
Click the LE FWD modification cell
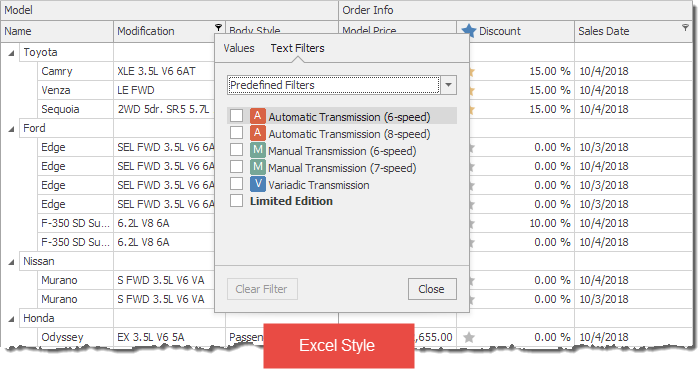164,90
